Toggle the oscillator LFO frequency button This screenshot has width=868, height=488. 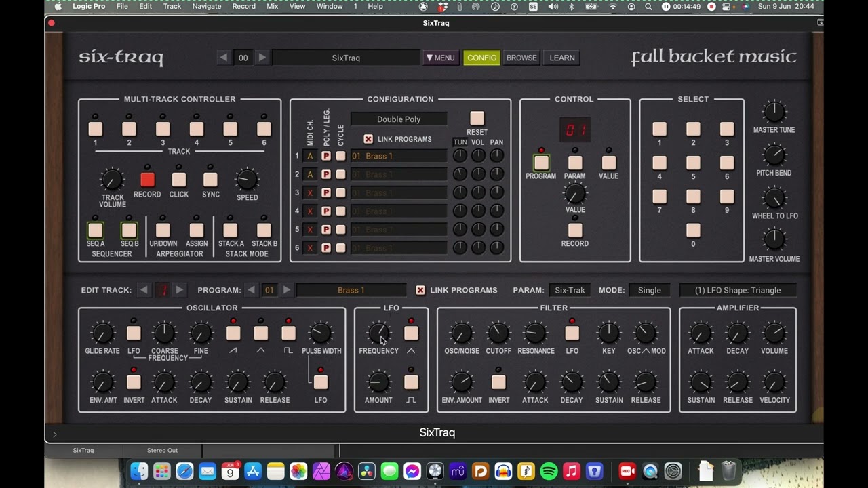pos(134,333)
